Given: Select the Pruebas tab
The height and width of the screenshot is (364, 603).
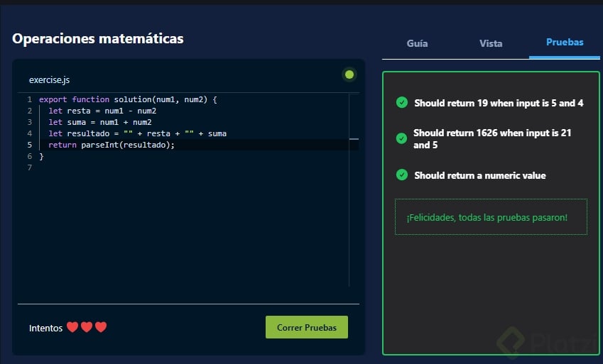Looking at the screenshot, I should 565,43.
